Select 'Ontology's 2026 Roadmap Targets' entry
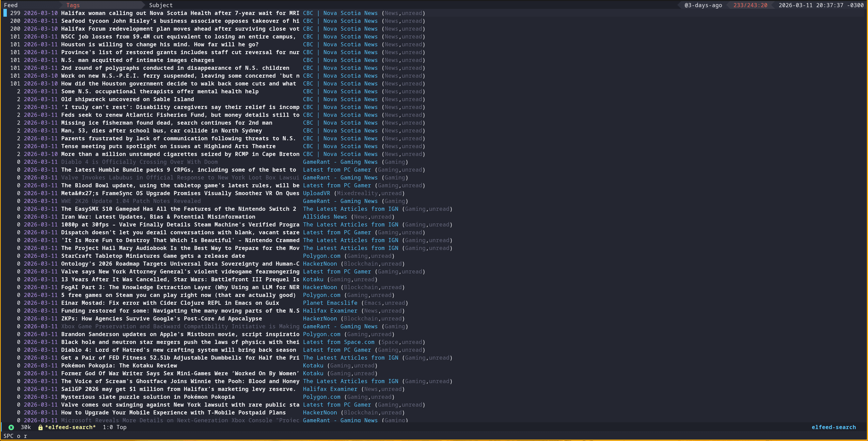The width and height of the screenshot is (868, 441). [x=180, y=264]
